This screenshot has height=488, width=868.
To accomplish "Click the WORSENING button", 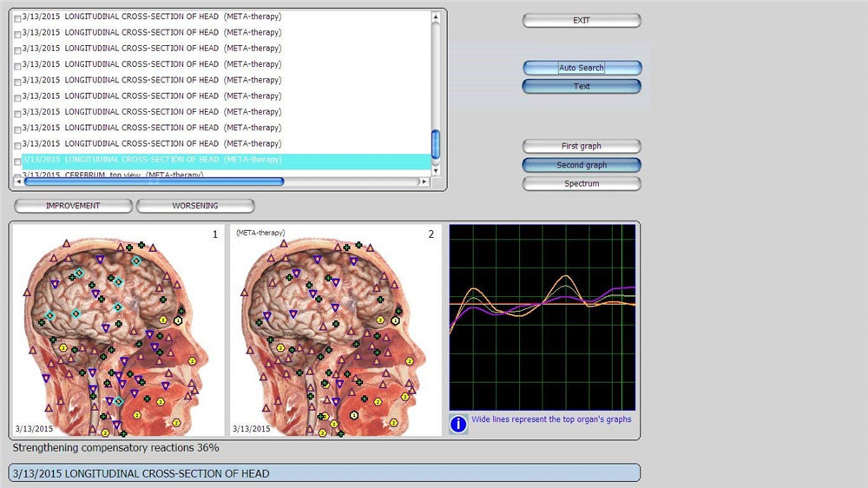I will pyautogui.click(x=195, y=206).
